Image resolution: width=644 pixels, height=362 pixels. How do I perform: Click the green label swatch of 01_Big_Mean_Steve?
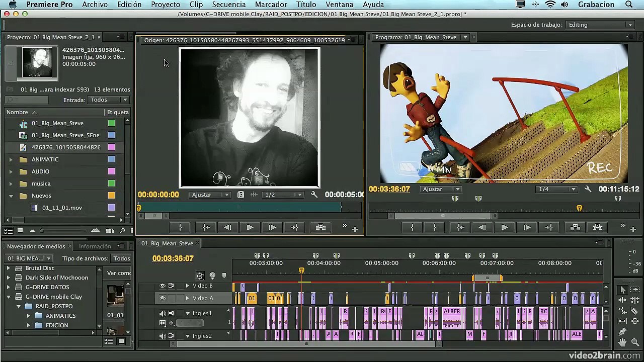pyautogui.click(x=111, y=123)
